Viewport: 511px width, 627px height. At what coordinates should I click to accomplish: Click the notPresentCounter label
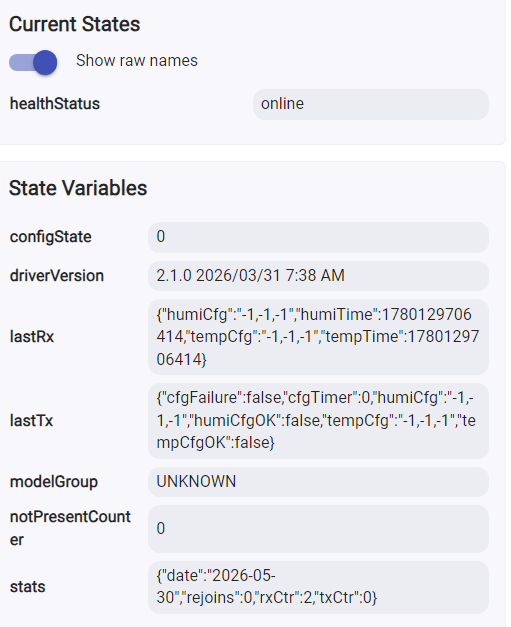70,528
